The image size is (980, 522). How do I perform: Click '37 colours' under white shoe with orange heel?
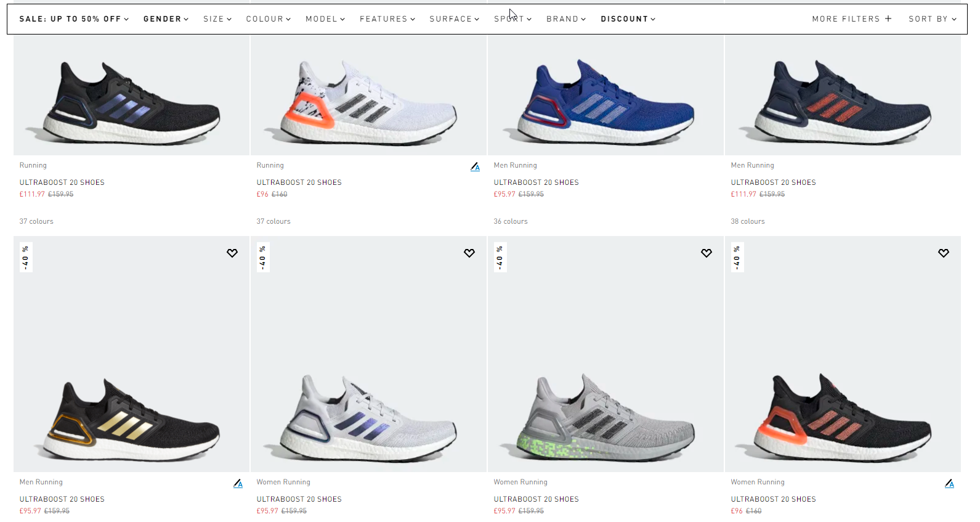[273, 221]
